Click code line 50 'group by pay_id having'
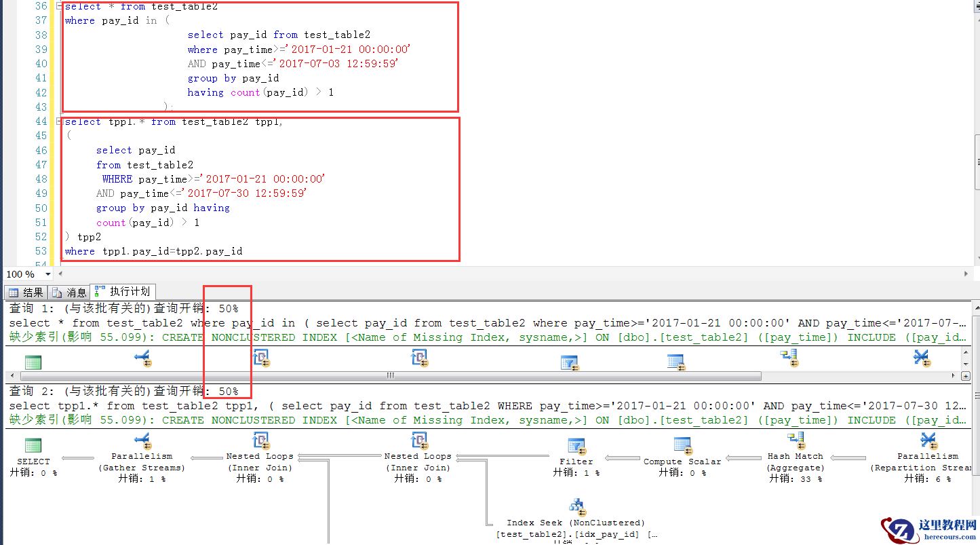 163,208
